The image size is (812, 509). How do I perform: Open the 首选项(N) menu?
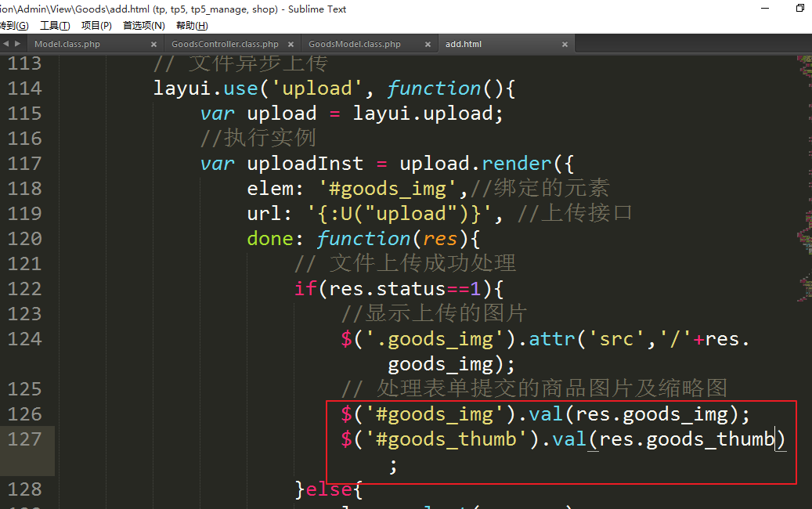pos(143,26)
